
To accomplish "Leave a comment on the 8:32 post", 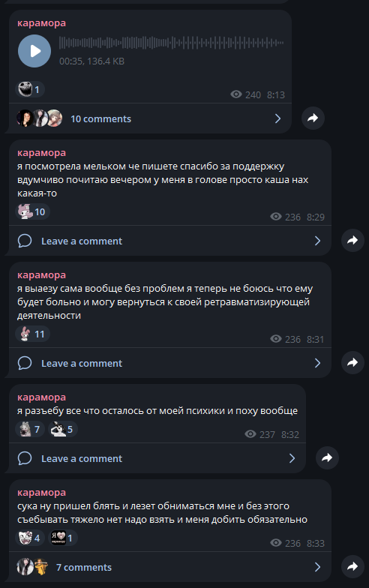I will (157, 458).
